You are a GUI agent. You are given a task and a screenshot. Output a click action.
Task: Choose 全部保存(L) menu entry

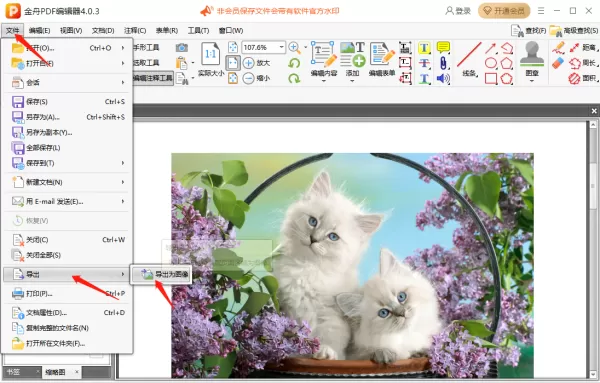pos(68,148)
